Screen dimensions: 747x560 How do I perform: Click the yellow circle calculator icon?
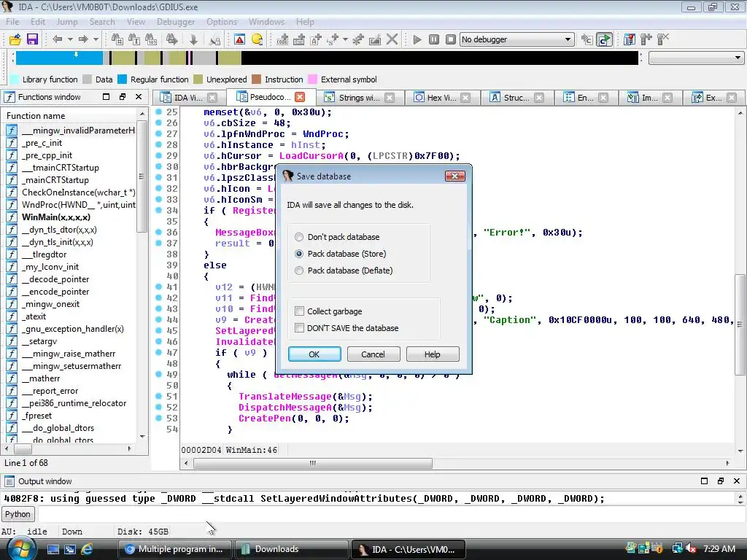(258, 39)
